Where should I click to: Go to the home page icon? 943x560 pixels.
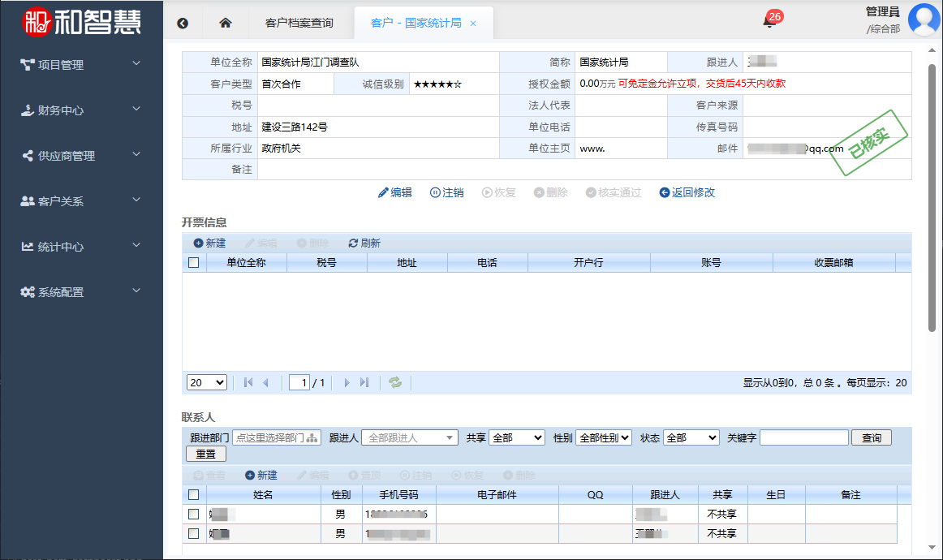[226, 23]
